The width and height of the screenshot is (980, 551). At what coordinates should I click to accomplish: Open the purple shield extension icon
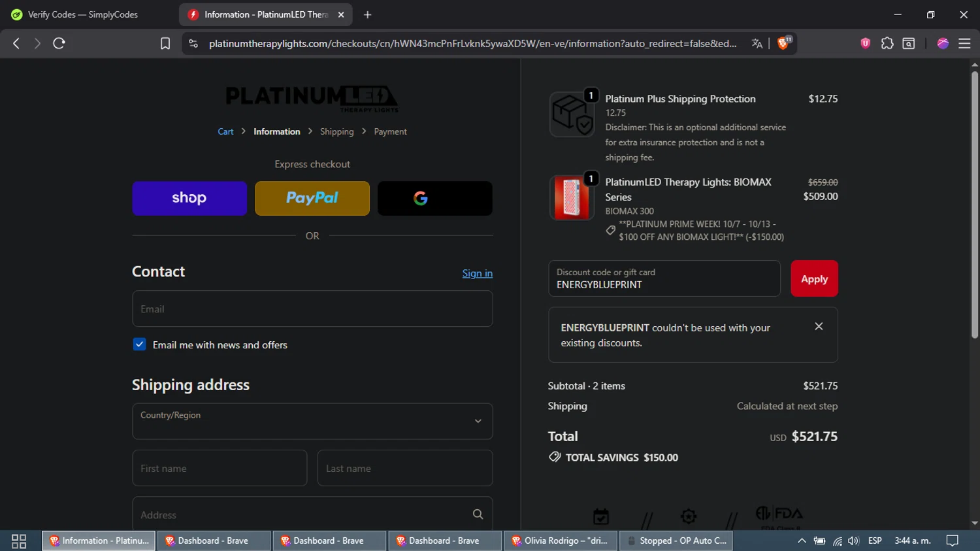pyautogui.click(x=866, y=43)
